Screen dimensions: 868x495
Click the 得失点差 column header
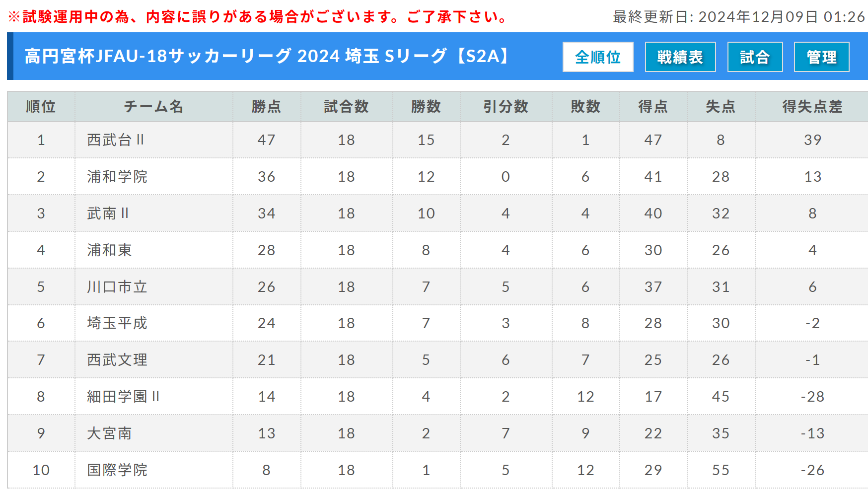pyautogui.click(x=812, y=106)
